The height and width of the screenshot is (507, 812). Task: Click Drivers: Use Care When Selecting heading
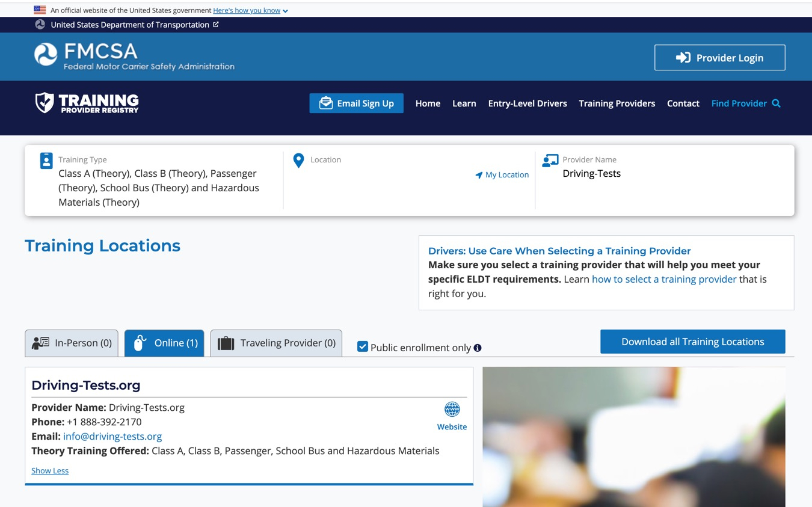(x=559, y=251)
